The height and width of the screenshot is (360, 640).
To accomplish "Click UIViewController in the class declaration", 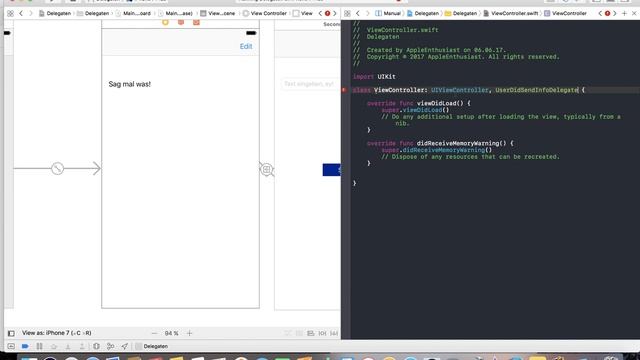I will (x=460, y=90).
